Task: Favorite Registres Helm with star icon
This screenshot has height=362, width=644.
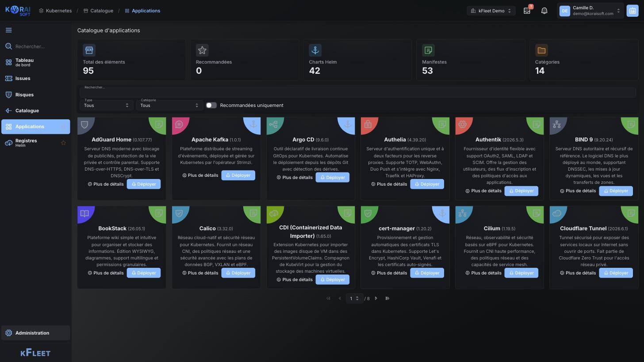Action: click(63, 143)
